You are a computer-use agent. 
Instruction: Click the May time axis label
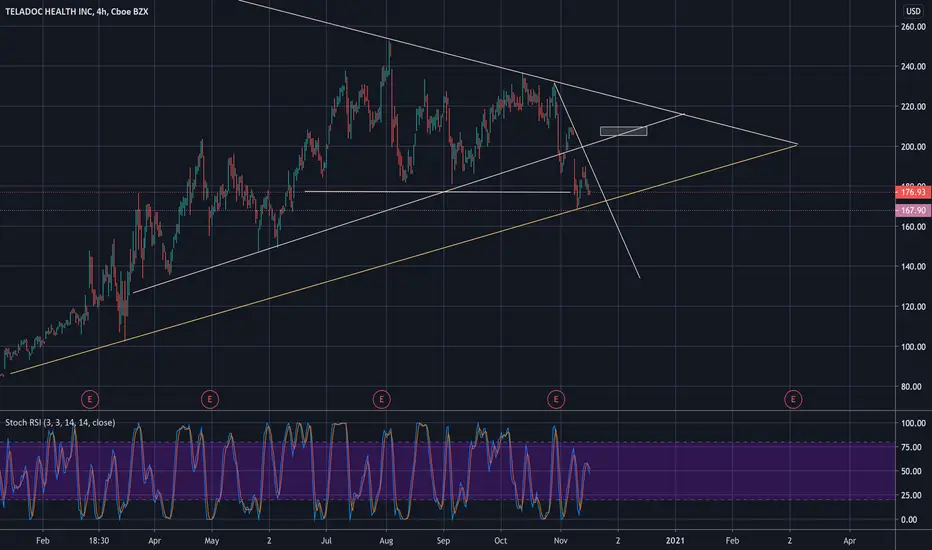point(212,540)
